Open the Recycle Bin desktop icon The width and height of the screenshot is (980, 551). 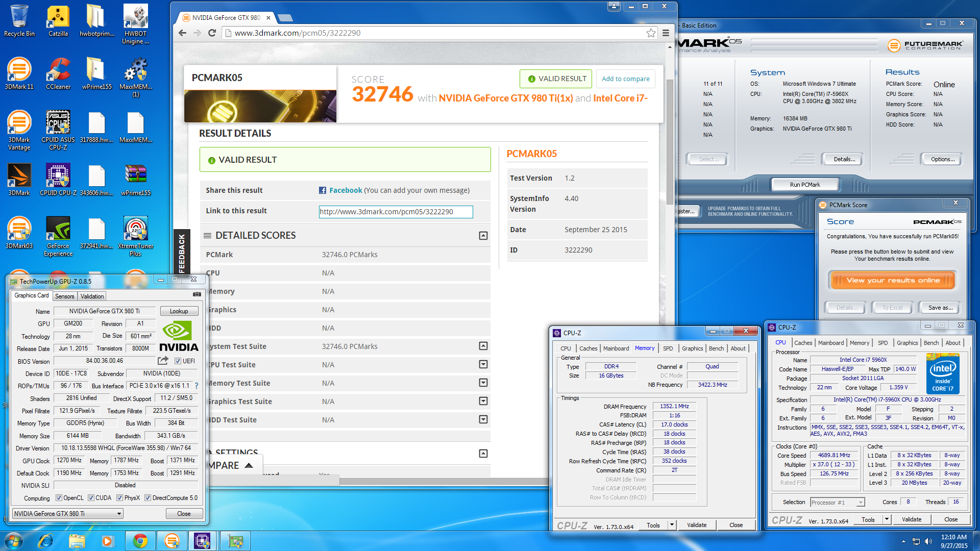tap(19, 20)
